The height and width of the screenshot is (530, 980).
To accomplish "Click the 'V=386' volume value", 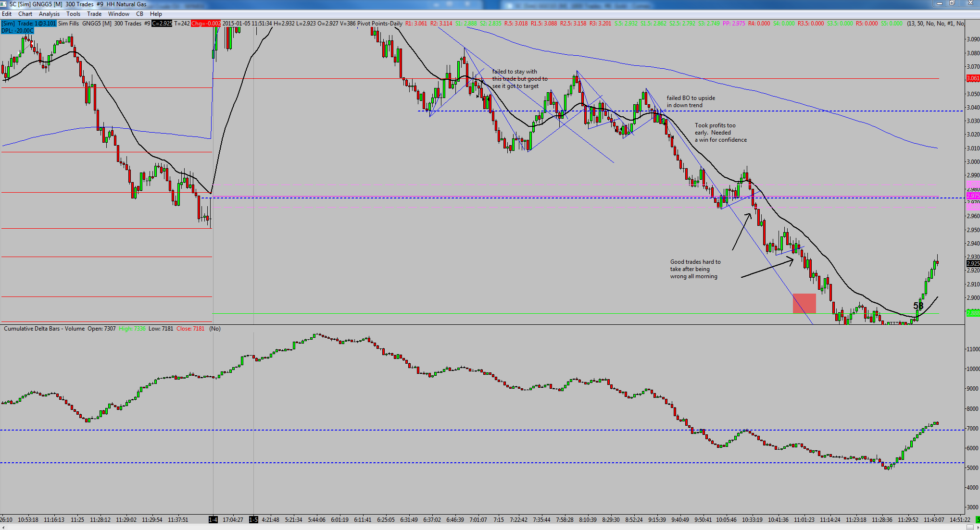I will [x=348, y=24].
